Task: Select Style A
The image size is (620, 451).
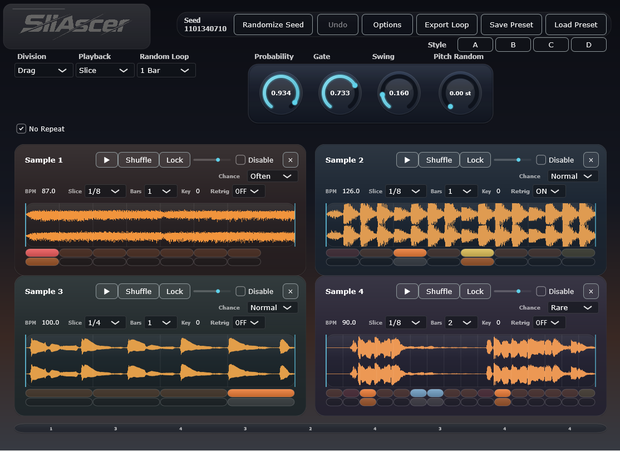Action: coord(475,45)
